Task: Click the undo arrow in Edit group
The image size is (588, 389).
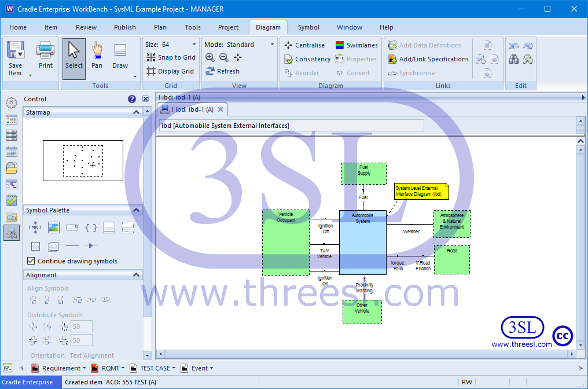Action: click(514, 46)
